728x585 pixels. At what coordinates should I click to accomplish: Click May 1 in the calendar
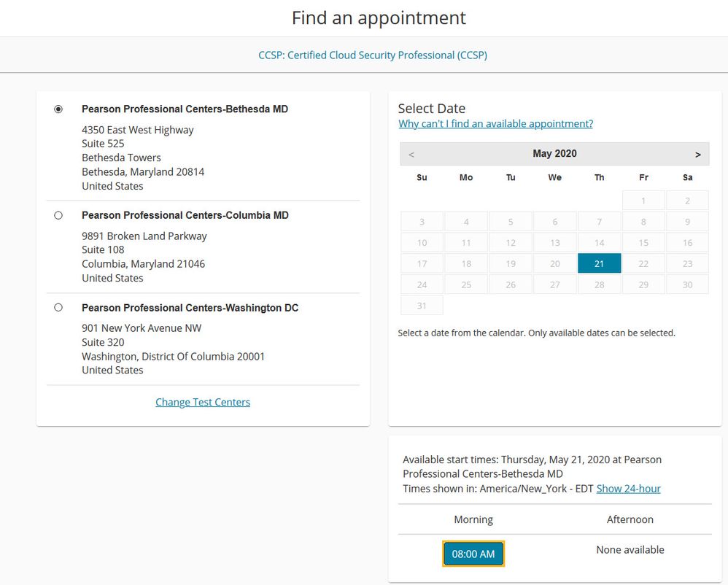[x=643, y=201]
